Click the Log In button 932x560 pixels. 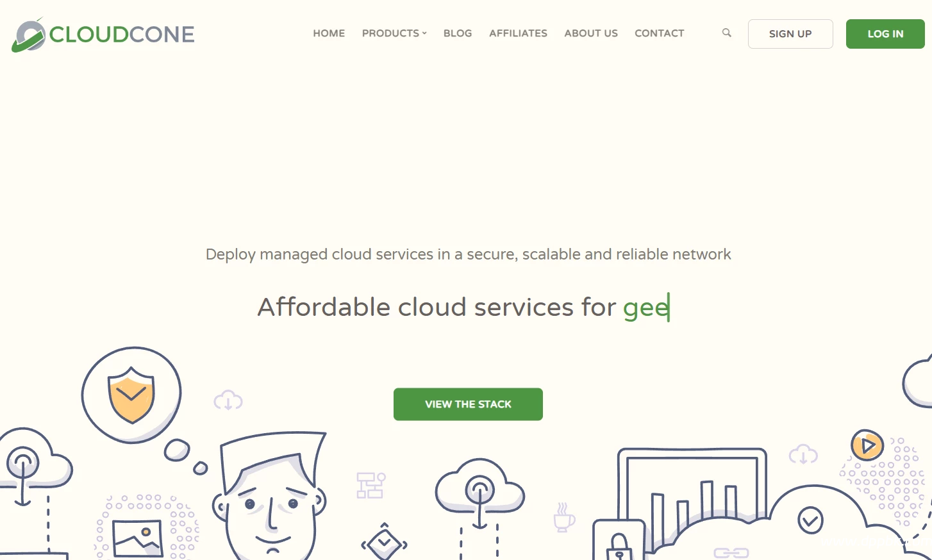coord(885,34)
